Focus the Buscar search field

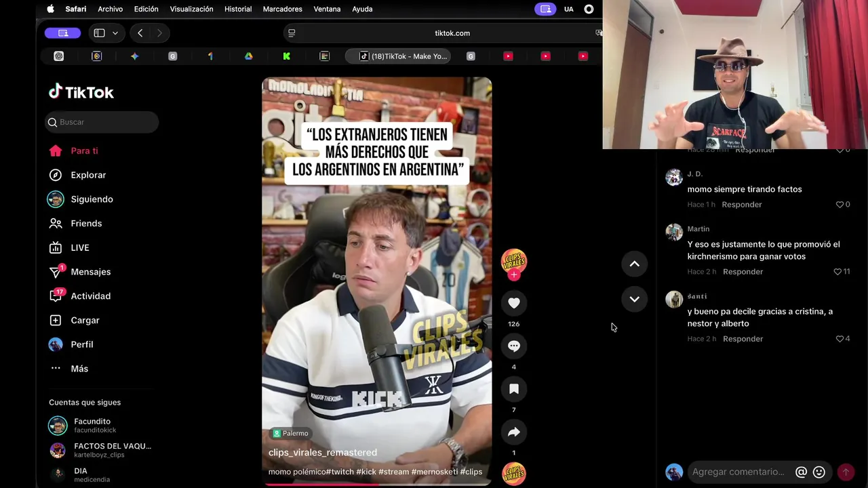click(x=102, y=122)
